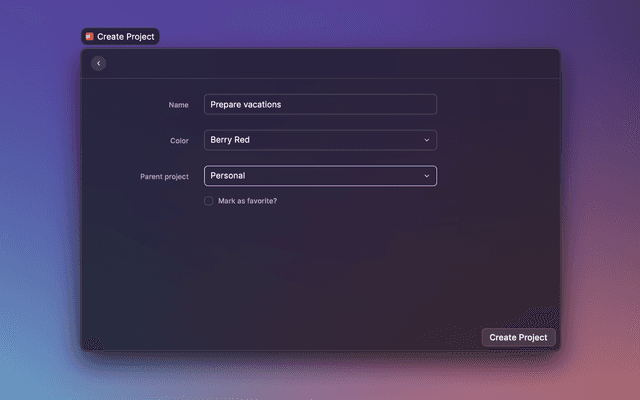640x400 pixels.
Task: Click the chevron arrow in Color field
Action: (x=426, y=140)
